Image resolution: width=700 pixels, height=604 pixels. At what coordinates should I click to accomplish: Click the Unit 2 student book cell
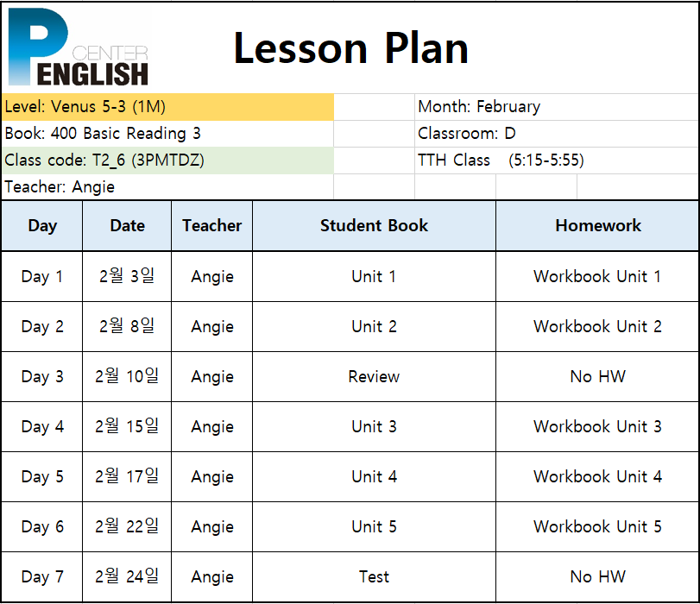coord(374,326)
